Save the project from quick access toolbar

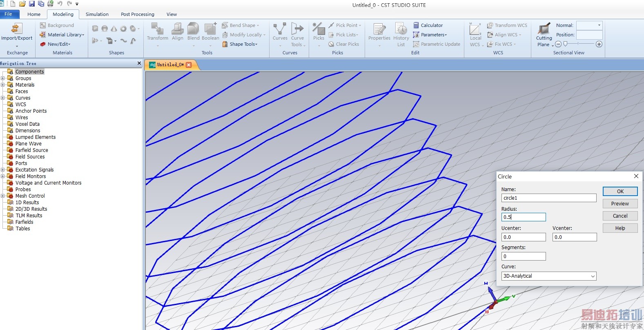[32, 4]
